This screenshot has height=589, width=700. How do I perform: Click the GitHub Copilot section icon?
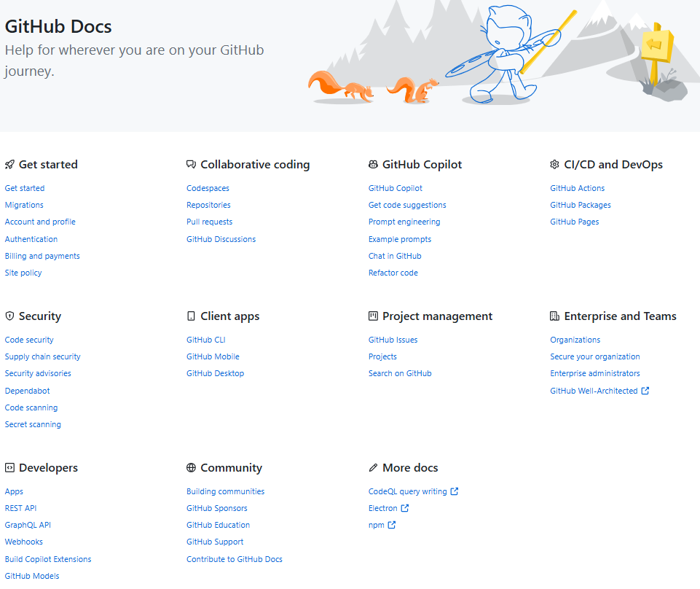point(373,164)
